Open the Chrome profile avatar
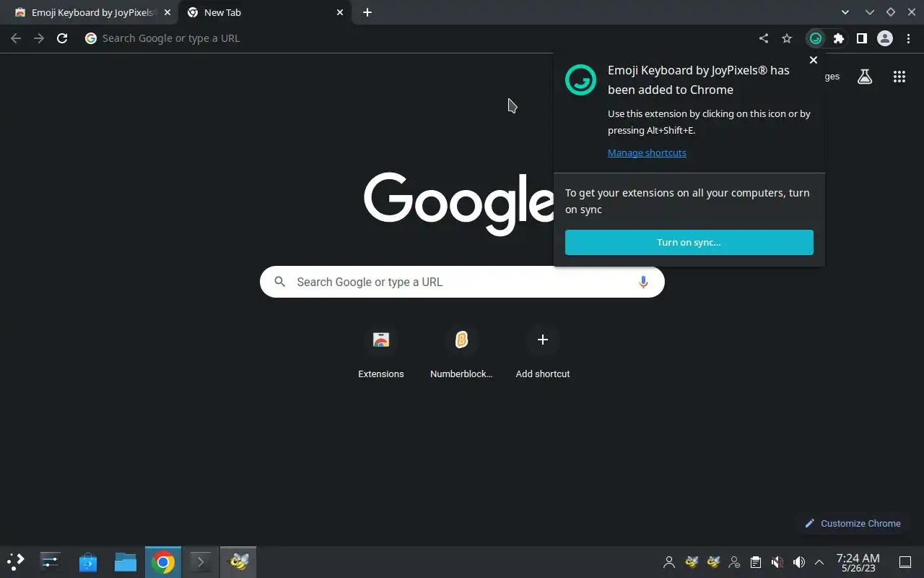This screenshot has width=924, height=578. coord(885,38)
